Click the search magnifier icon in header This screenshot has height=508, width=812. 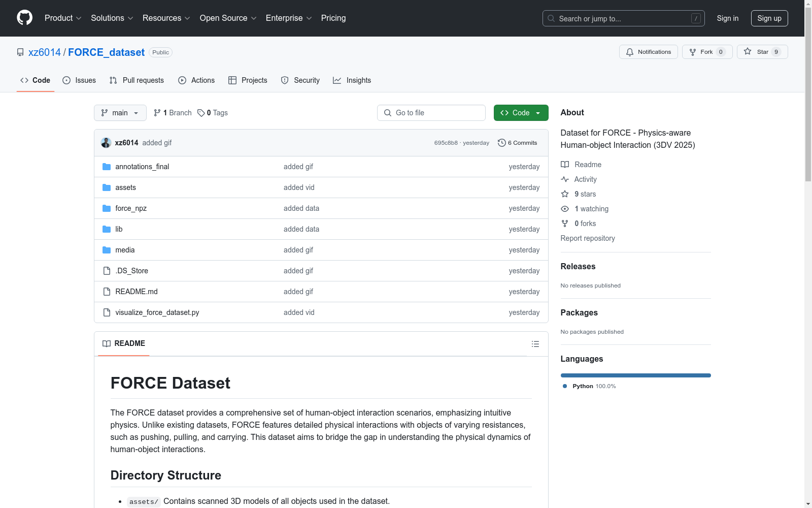(551, 18)
